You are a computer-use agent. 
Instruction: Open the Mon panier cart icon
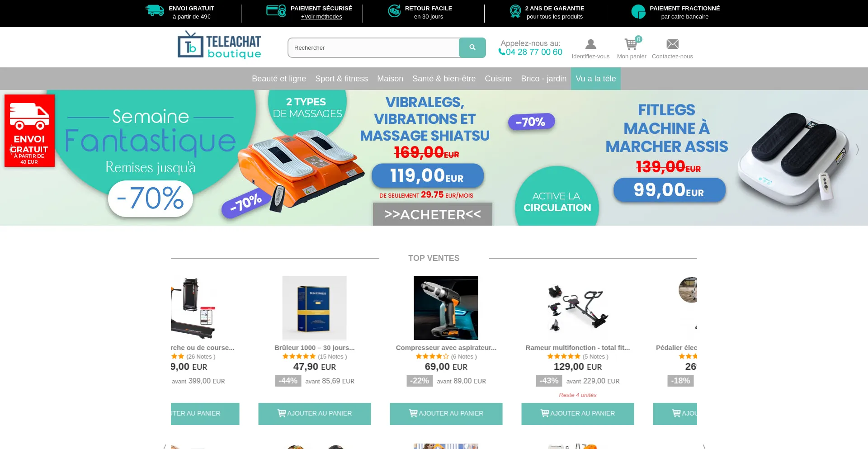pyautogui.click(x=631, y=44)
